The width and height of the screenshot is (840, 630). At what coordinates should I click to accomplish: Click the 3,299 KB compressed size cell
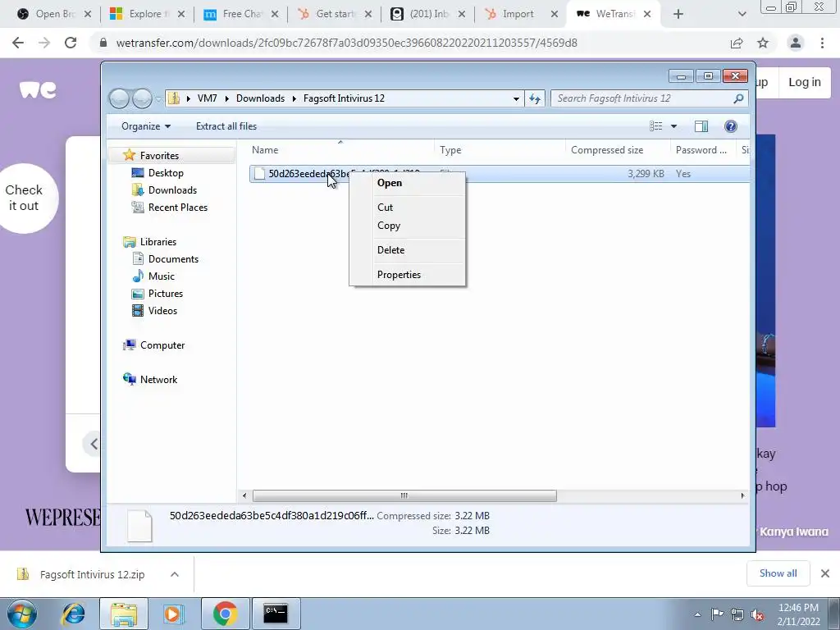point(646,174)
